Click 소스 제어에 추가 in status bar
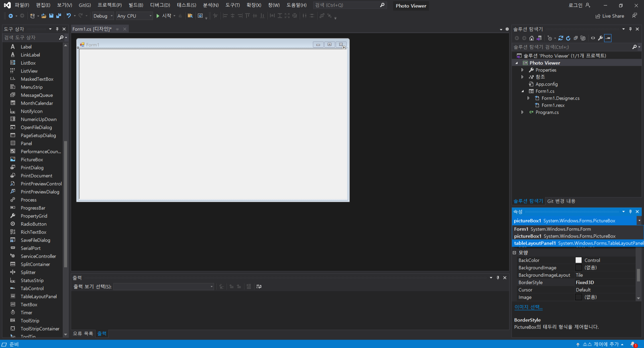Image resolution: width=644 pixels, height=348 pixels. 600,344
